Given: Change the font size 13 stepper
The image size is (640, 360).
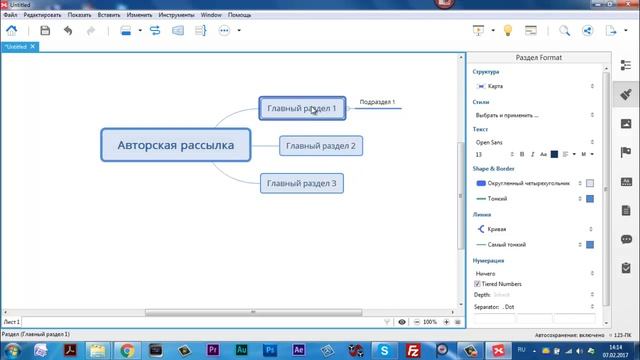Looking at the screenshot, I should coord(512,154).
